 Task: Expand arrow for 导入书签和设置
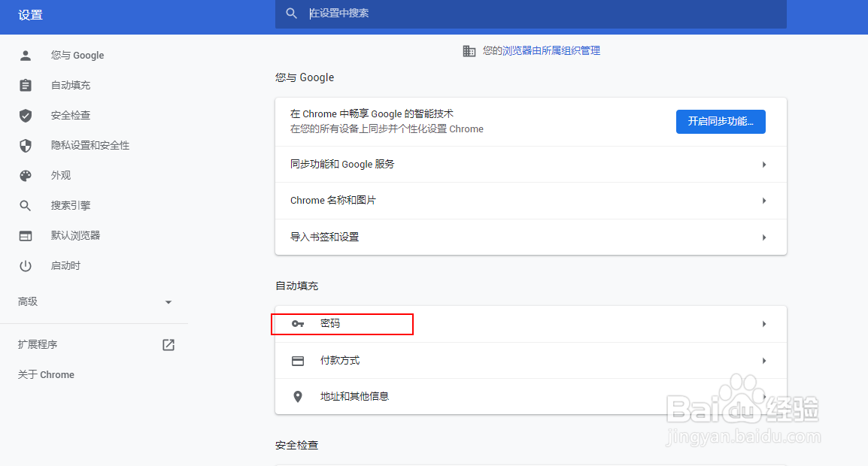click(764, 238)
